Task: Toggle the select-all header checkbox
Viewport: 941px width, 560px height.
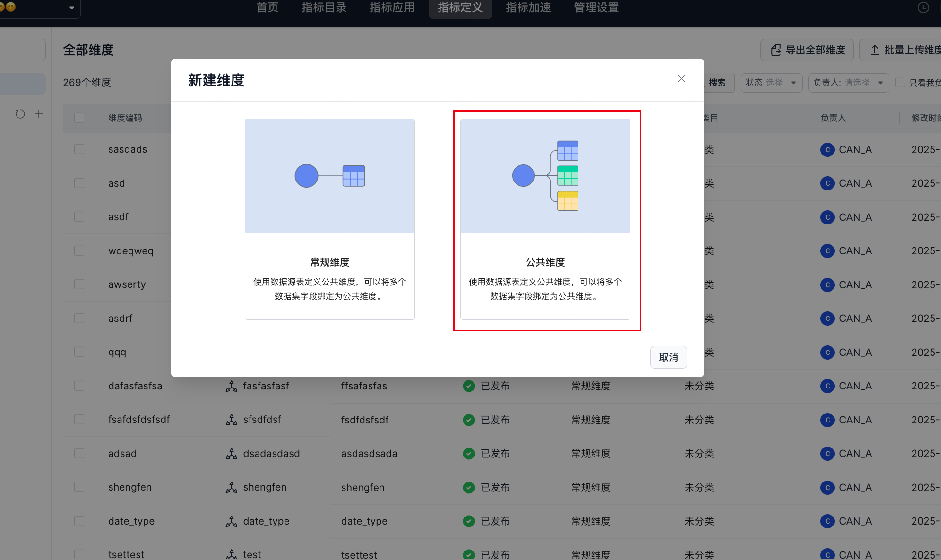Action: coord(79,118)
